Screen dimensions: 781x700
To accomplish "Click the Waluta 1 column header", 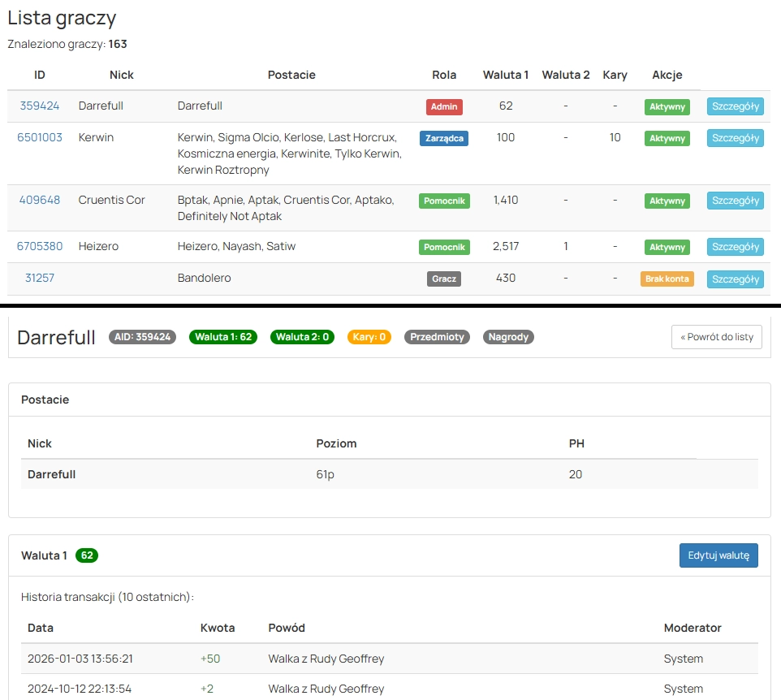I will pos(506,75).
